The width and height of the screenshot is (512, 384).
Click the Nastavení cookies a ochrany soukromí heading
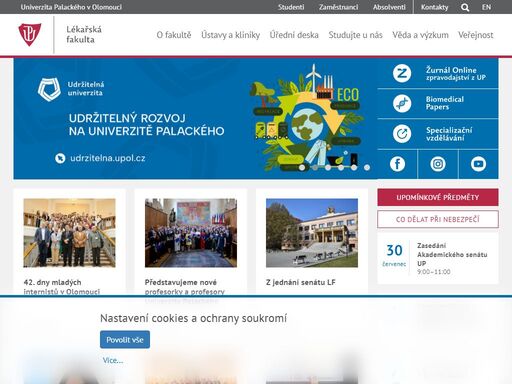point(193,318)
